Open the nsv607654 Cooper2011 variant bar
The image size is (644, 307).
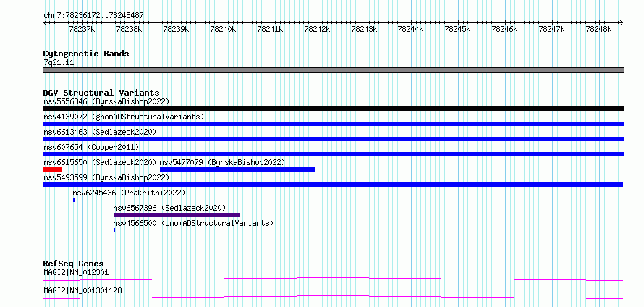pos(333,154)
